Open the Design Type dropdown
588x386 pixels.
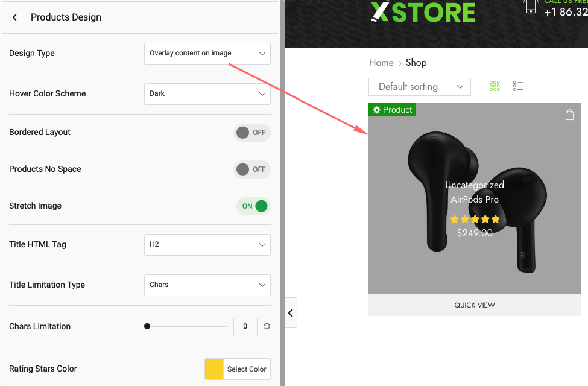point(207,53)
